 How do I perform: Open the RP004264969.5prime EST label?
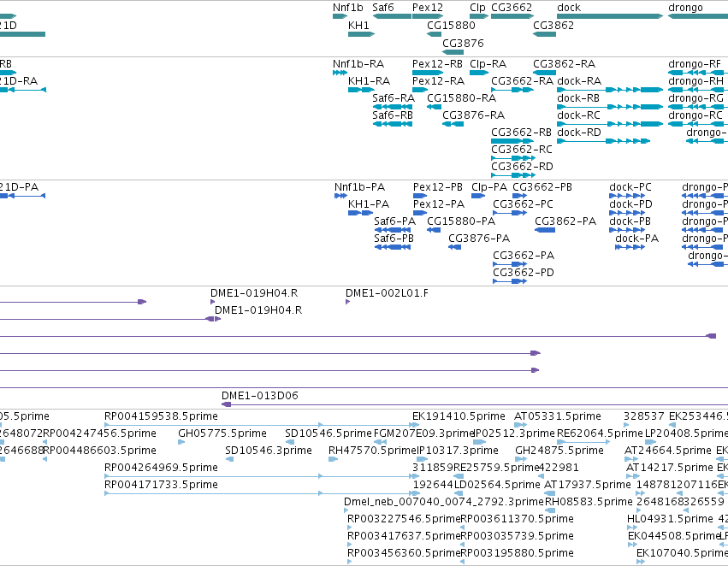click(161, 468)
